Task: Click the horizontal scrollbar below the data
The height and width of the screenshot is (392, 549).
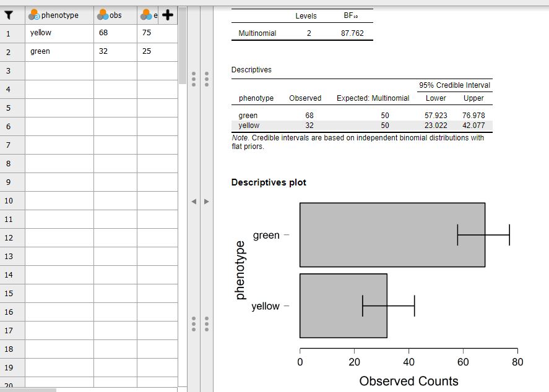Action: [28, 390]
